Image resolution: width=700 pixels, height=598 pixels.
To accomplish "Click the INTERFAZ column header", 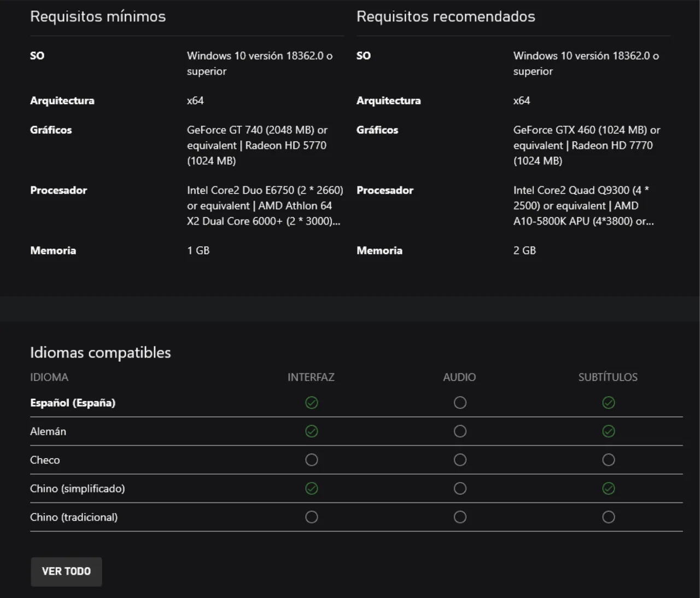I will (311, 377).
